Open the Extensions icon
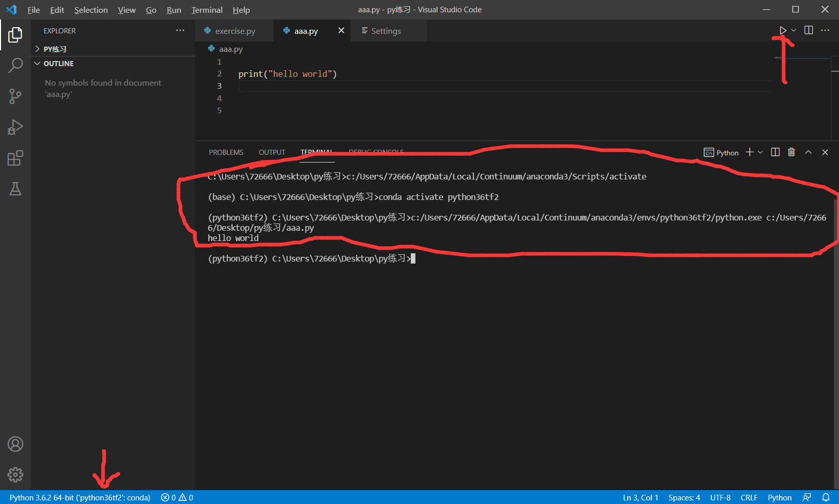The width and height of the screenshot is (839, 504). (x=15, y=158)
